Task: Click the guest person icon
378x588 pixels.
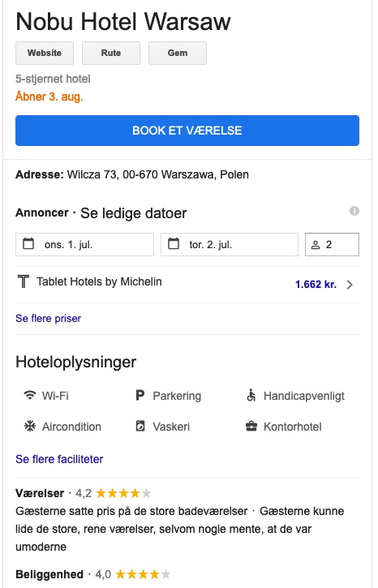Action: tap(316, 245)
